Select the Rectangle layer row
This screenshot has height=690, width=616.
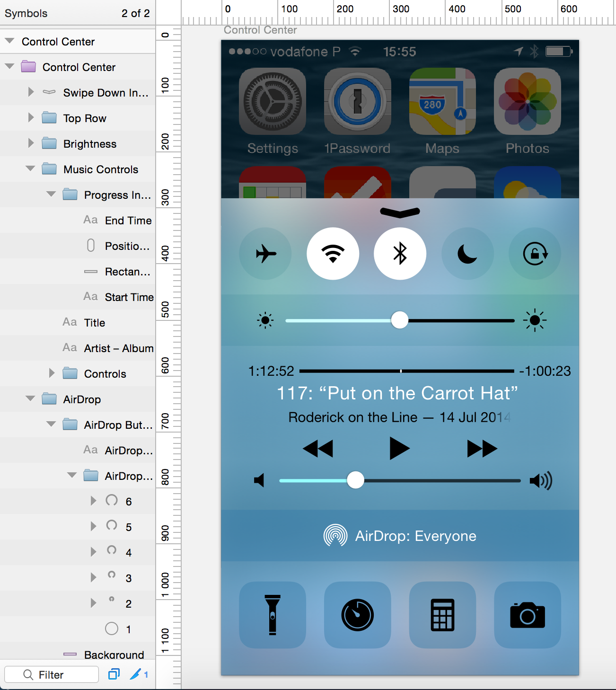pos(78,272)
